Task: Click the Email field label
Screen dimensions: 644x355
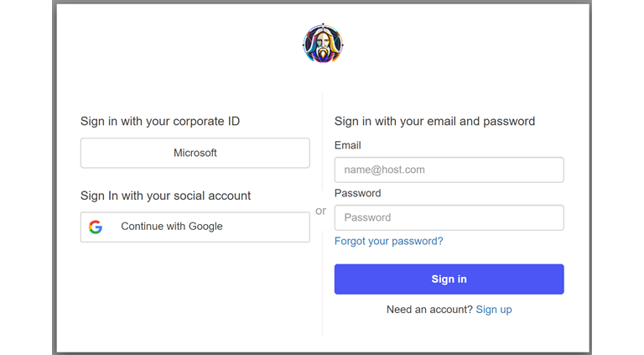Action: click(x=348, y=145)
